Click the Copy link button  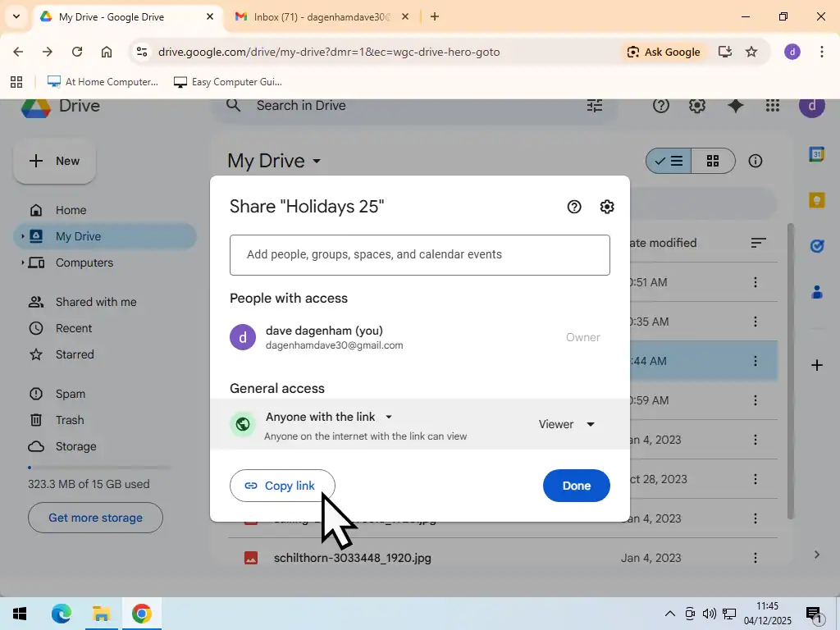(282, 485)
